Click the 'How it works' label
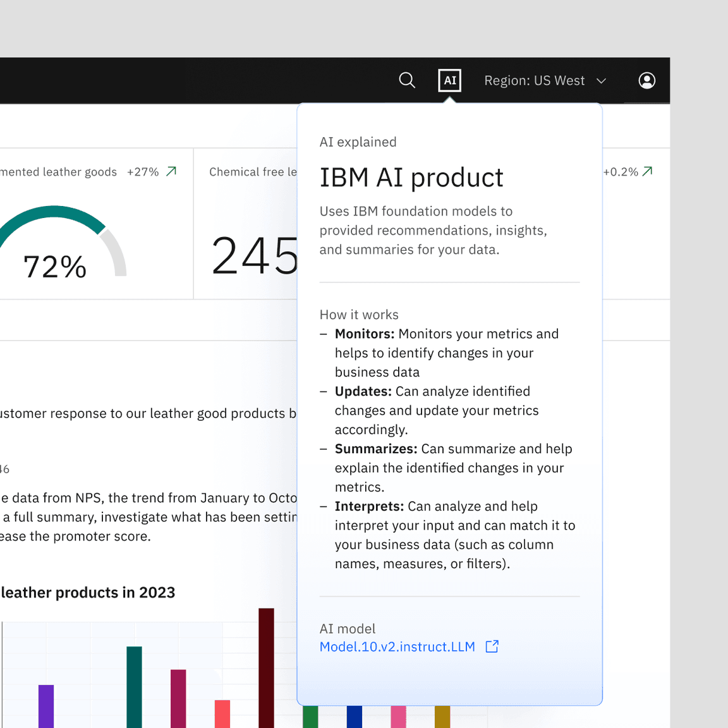 click(x=359, y=315)
